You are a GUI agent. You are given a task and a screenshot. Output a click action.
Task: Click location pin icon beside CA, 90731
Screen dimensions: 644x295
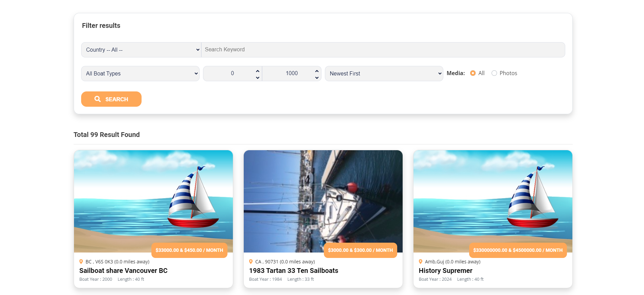coord(251,262)
